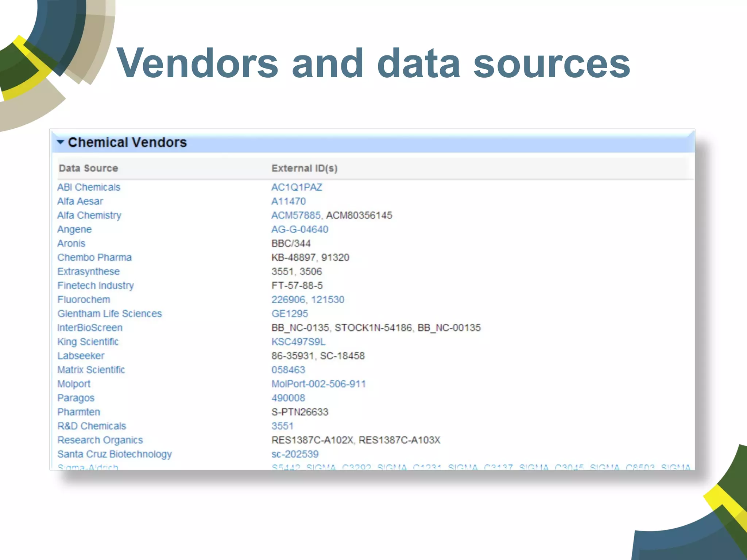Image resolution: width=747 pixels, height=560 pixels.
Task: Open the Angene vendor link
Action: [74, 229]
